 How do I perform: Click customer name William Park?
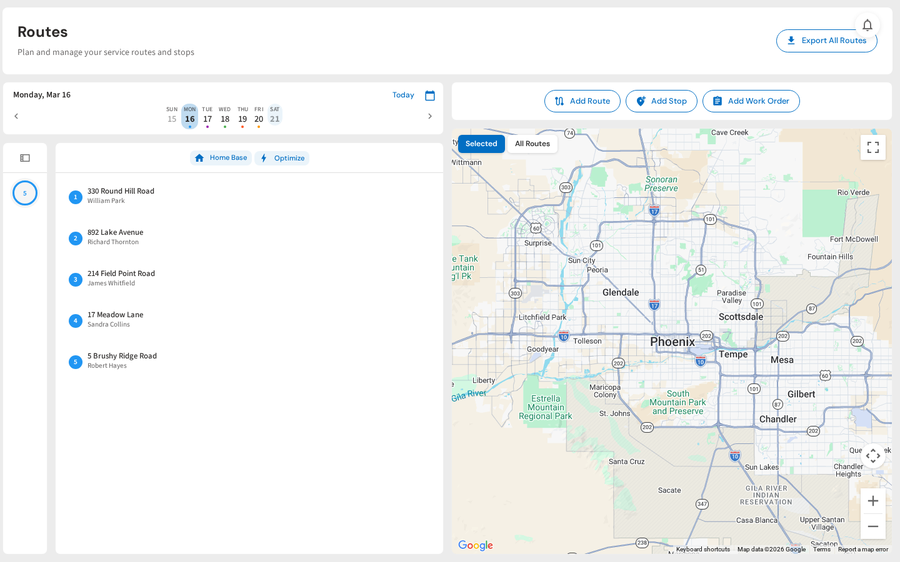tap(106, 201)
